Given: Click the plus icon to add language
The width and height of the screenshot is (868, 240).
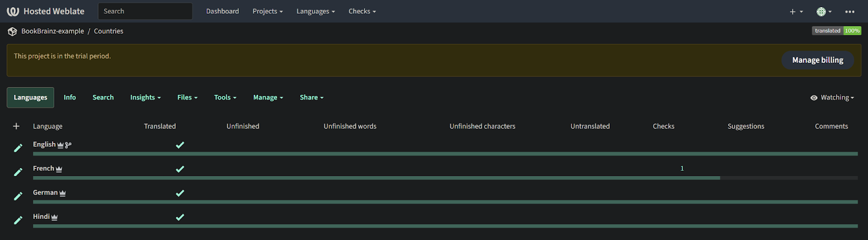Looking at the screenshot, I should [x=16, y=126].
